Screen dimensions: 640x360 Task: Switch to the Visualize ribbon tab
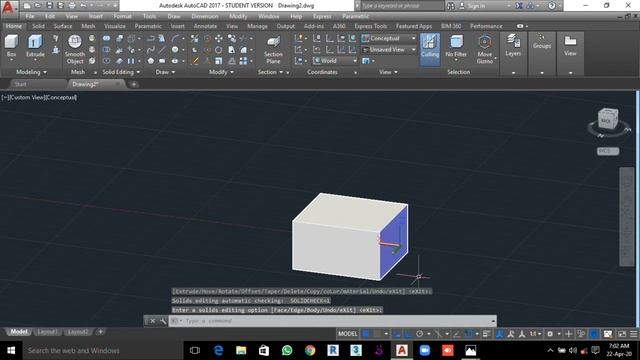pyautogui.click(x=115, y=26)
